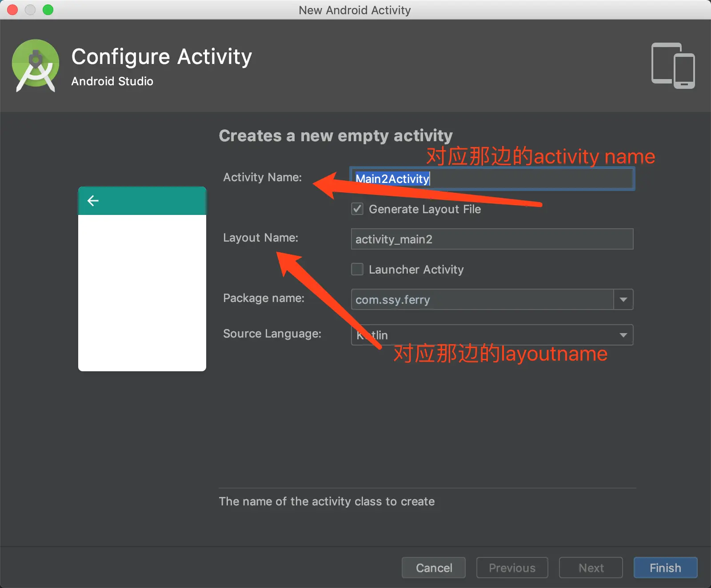Click the 'Source Language:' label
Viewport: 711px width, 588px height.
point(272,334)
